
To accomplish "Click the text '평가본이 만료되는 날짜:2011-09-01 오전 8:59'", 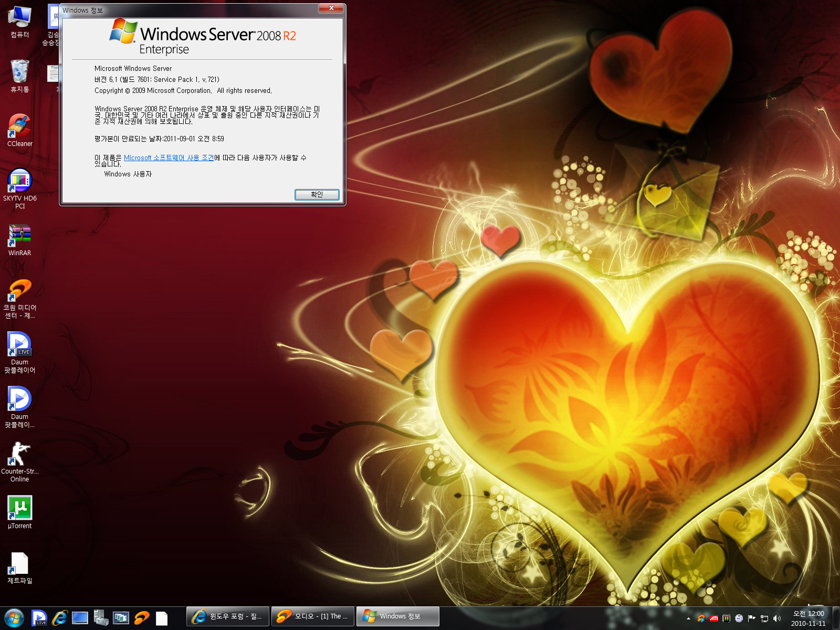I will click(159, 139).
